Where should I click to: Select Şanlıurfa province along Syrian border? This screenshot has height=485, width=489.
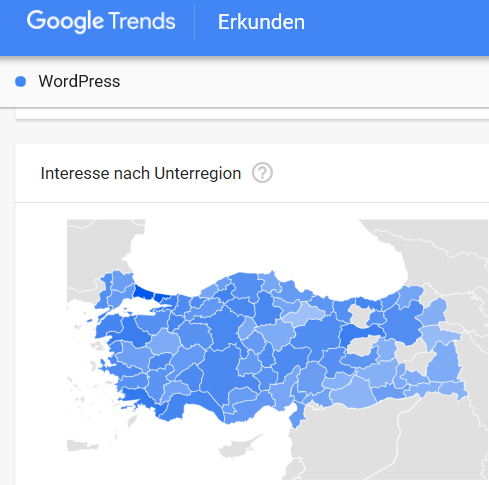[x=354, y=394]
